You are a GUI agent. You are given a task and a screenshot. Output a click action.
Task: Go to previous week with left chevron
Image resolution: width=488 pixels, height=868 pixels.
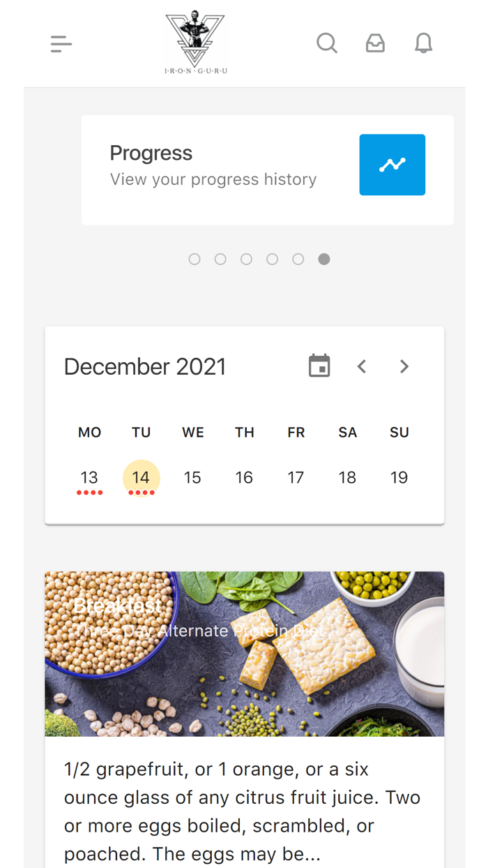[362, 366]
